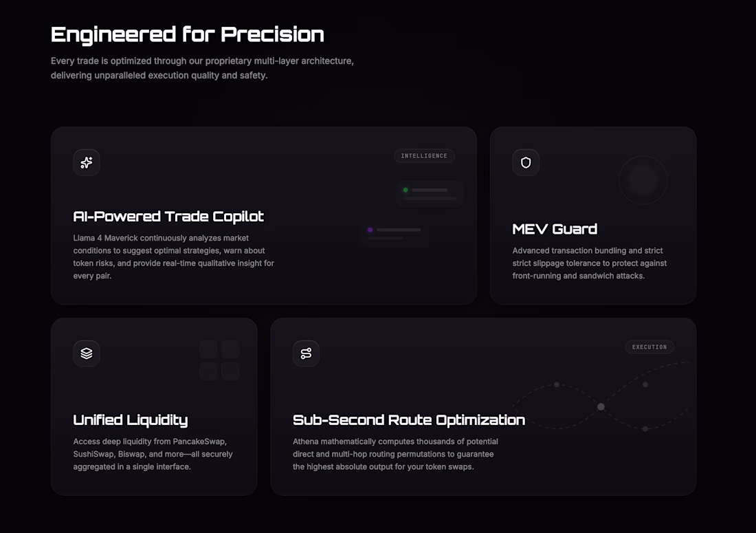Click the transaction bundling description text

click(x=589, y=263)
